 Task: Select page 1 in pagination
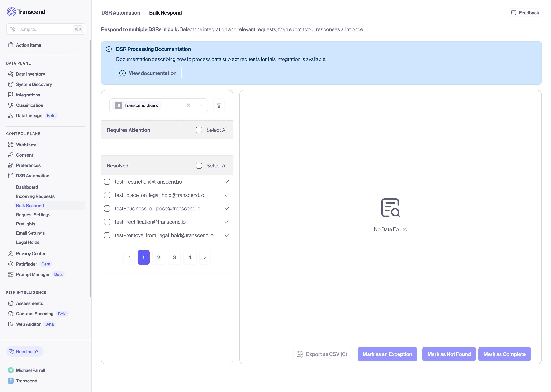pos(143,257)
